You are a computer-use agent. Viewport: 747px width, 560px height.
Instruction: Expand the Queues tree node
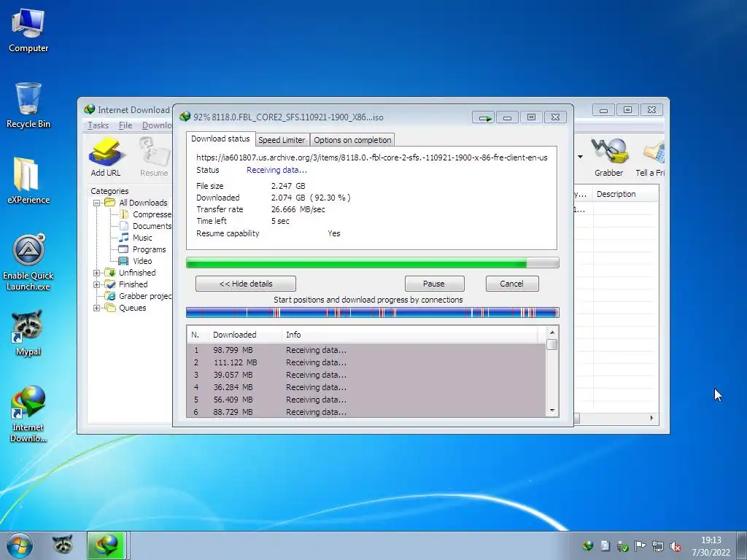[x=97, y=308]
